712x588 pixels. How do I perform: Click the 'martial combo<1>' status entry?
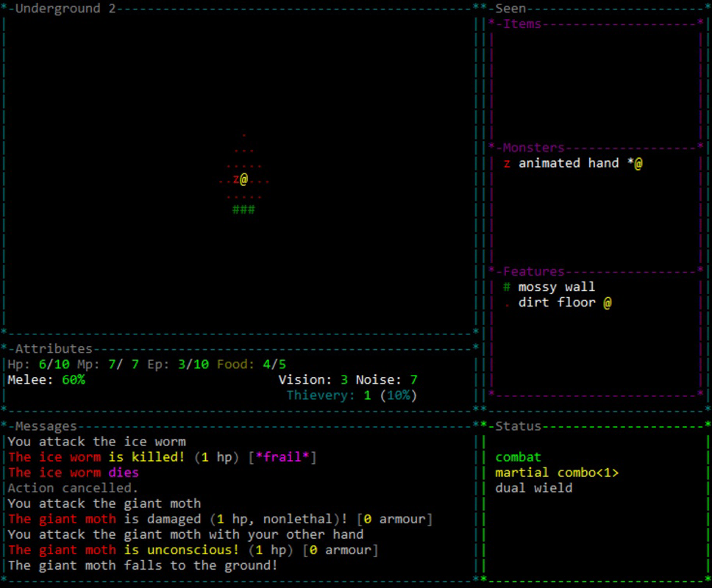(x=557, y=473)
